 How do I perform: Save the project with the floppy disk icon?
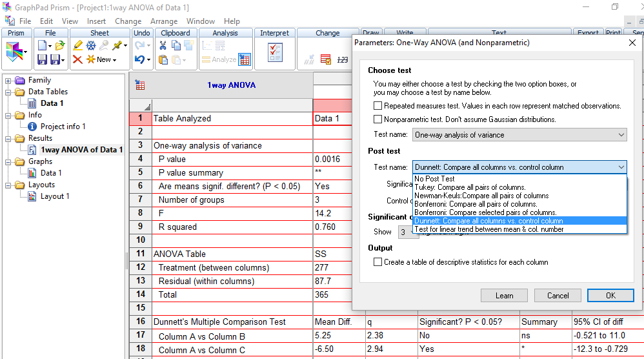(x=42, y=59)
